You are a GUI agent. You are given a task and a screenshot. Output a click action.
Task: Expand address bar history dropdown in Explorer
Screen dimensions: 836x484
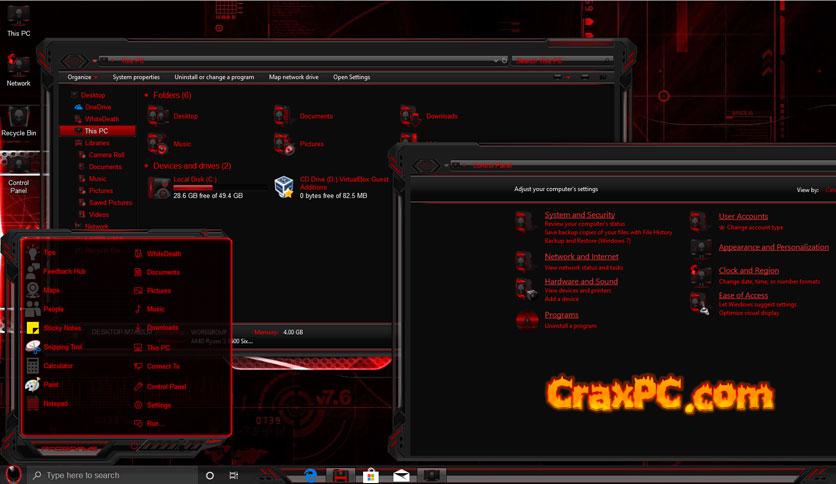[x=496, y=60]
